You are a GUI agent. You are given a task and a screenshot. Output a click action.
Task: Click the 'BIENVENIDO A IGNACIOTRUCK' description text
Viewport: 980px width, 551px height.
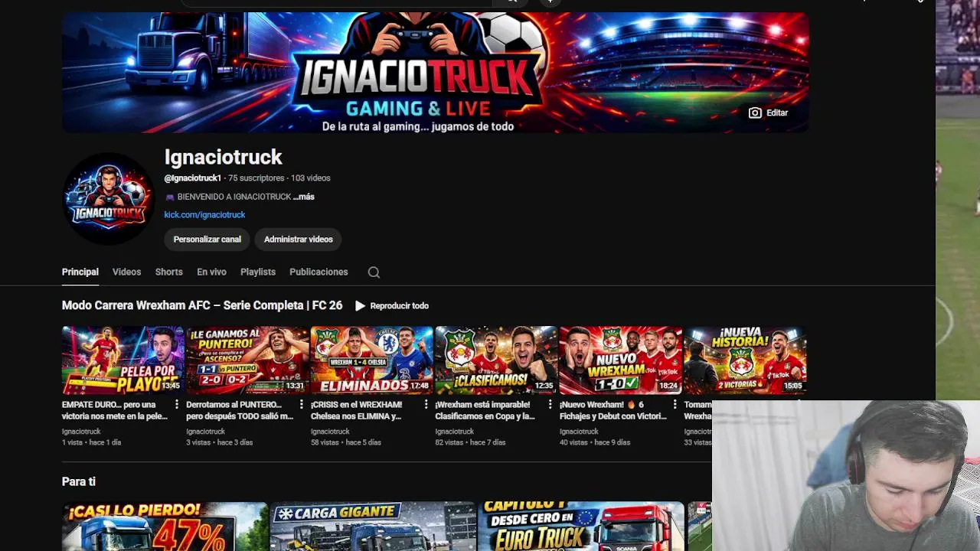[234, 197]
